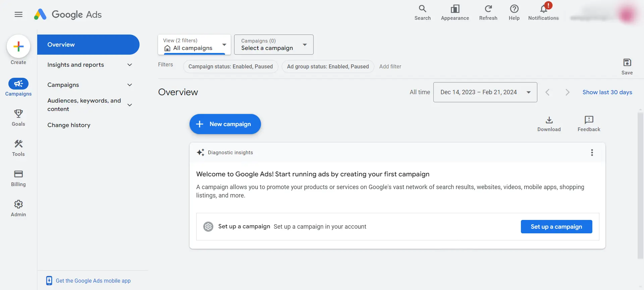The height and width of the screenshot is (290, 644).
Task: Click the Filters label
Action: 165,64
